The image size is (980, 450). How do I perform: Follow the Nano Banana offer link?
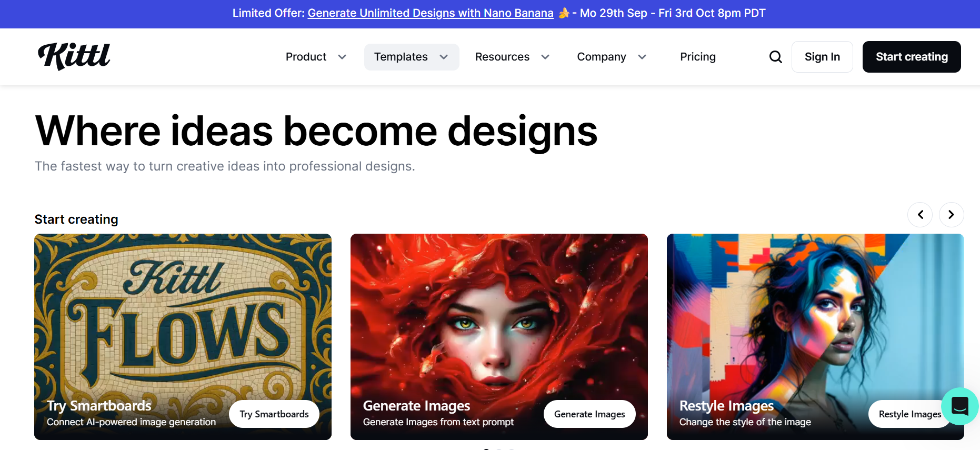tap(430, 13)
